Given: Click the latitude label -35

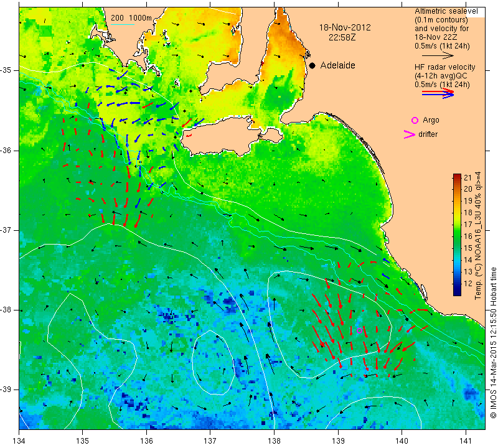Looking at the screenshot, I should [x=6, y=70].
